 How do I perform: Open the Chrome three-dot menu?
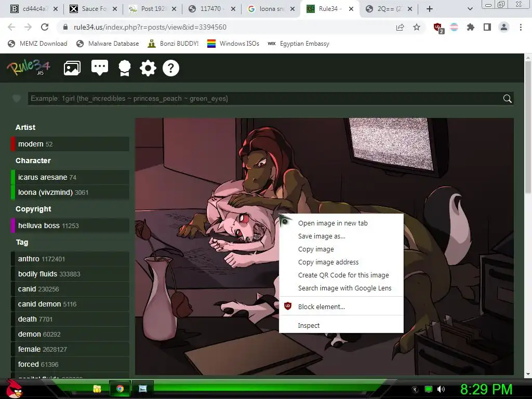(x=521, y=27)
